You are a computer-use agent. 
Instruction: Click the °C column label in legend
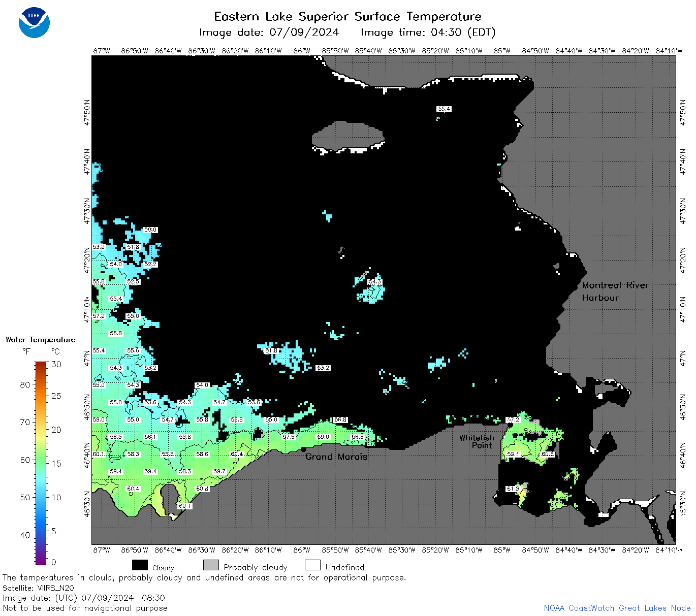[55, 351]
